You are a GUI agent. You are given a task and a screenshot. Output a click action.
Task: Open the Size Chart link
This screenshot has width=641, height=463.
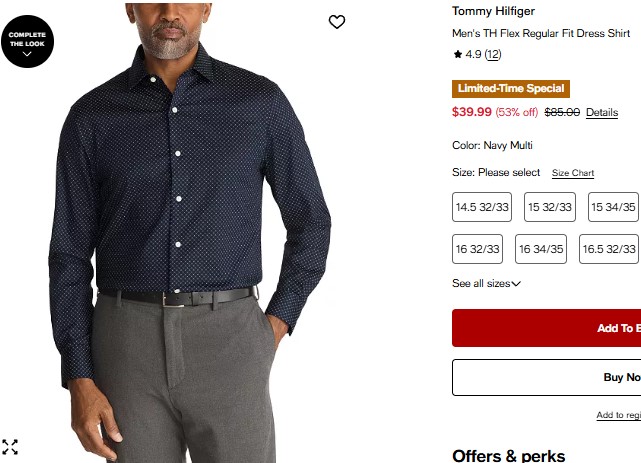tap(573, 173)
